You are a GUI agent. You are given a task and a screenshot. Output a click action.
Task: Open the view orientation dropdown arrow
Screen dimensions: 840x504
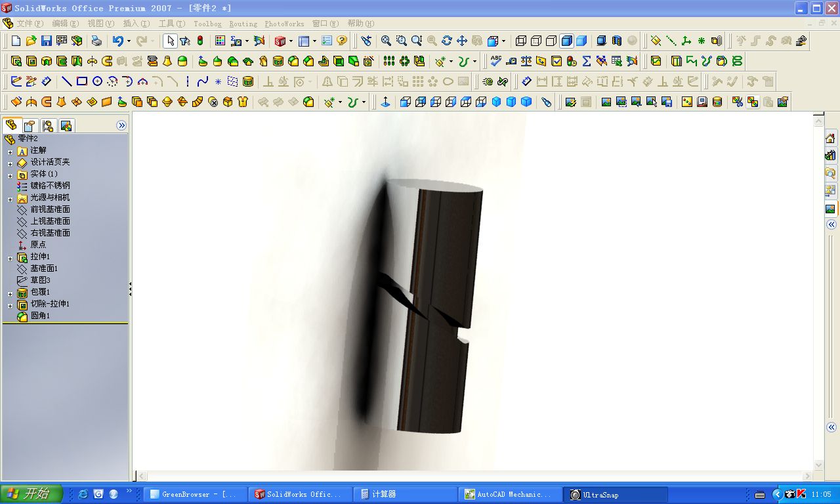coord(503,41)
